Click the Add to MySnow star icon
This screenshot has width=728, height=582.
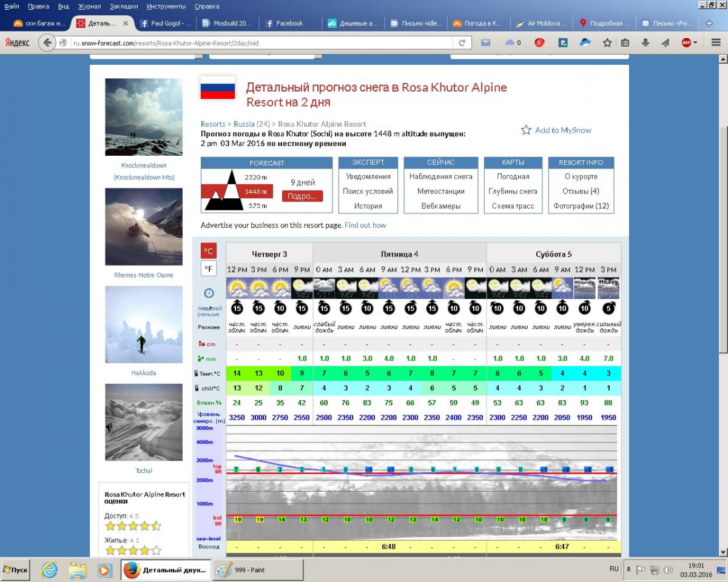pos(526,130)
